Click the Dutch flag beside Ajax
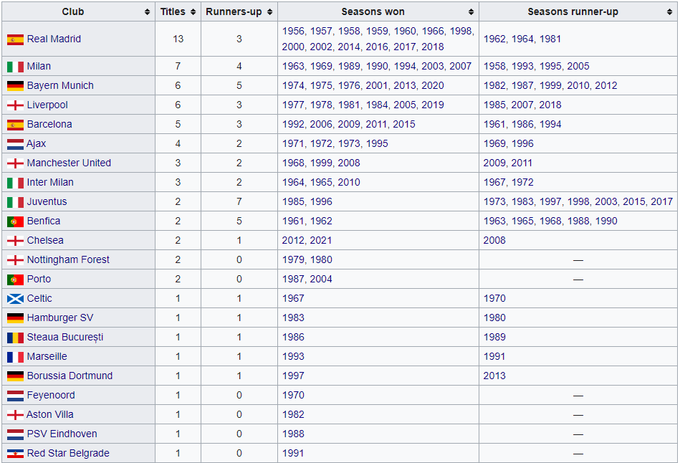Screen dimensions: 680x463 15,144
